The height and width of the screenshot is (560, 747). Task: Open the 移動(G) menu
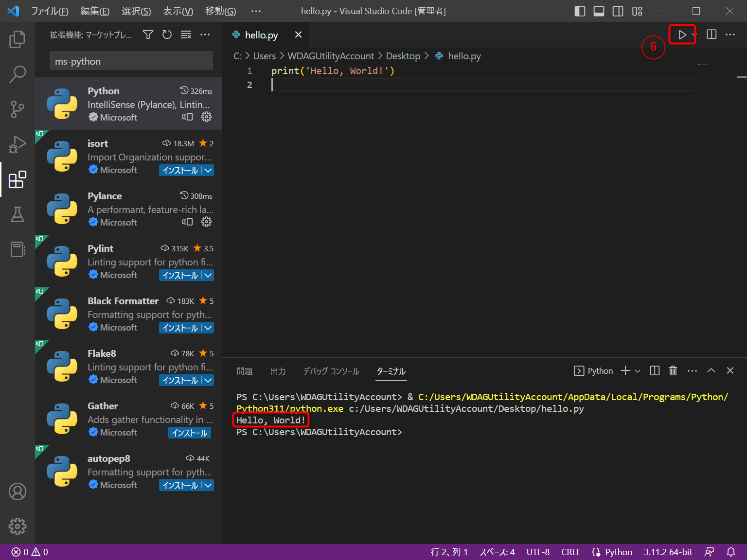pos(221,11)
